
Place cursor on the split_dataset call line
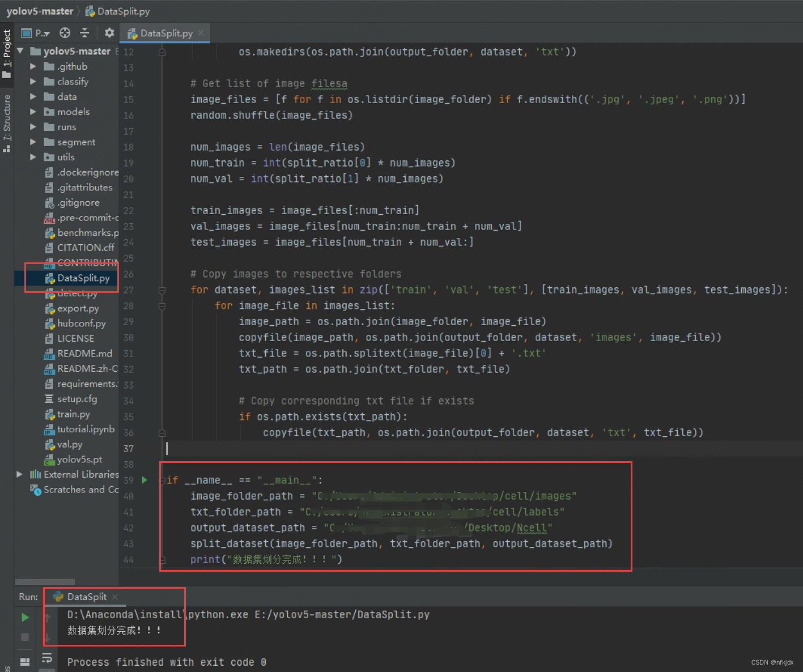(x=401, y=543)
